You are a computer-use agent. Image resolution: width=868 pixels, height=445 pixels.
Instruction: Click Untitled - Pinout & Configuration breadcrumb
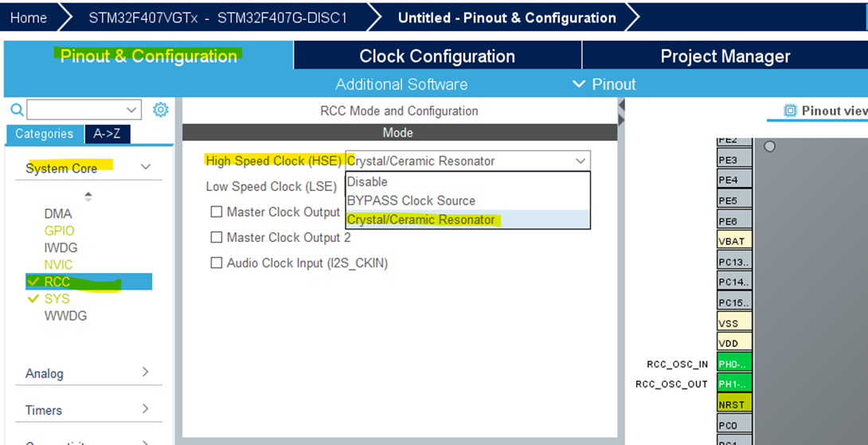coord(507,18)
